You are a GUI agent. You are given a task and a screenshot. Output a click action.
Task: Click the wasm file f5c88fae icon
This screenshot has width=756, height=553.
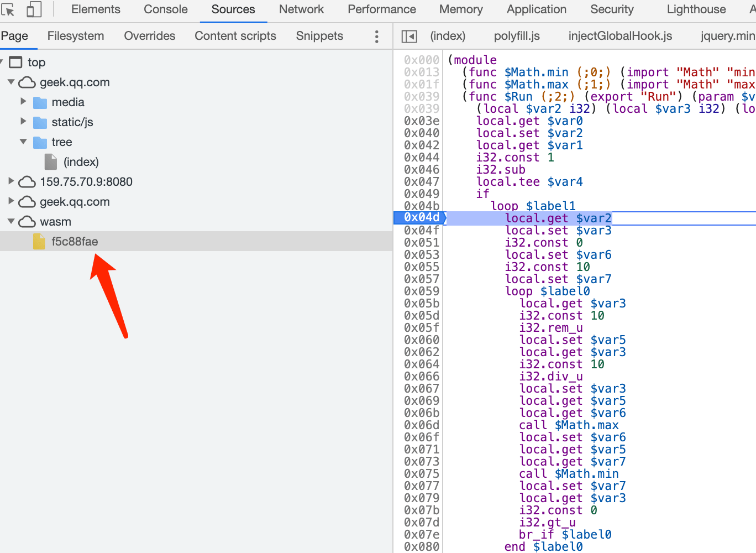point(39,241)
